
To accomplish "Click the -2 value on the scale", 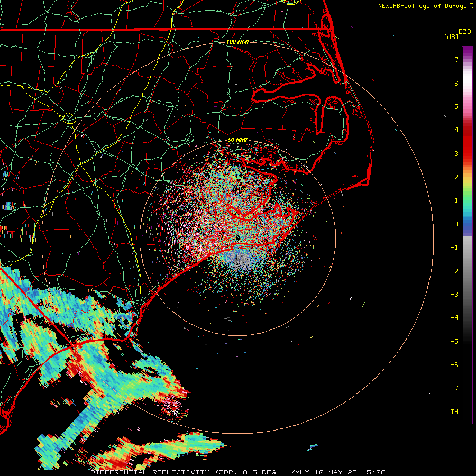I will (x=454, y=271).
